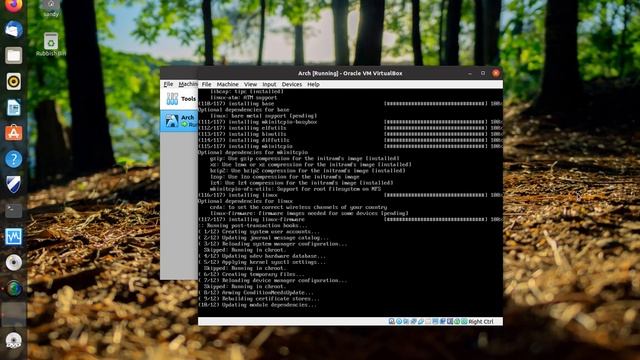Viewport: 640px width, 360px height.
Task: Select the Arch VM in the Manager list
Action: click(179, 121)
